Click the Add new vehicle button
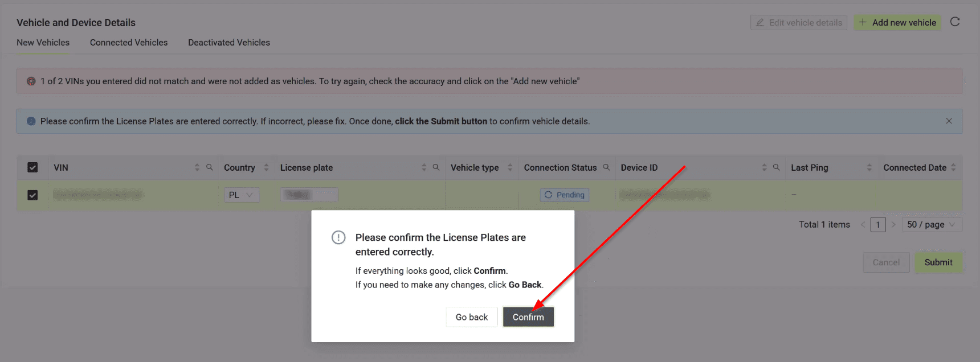980x362 pixels. pos(897,23)
